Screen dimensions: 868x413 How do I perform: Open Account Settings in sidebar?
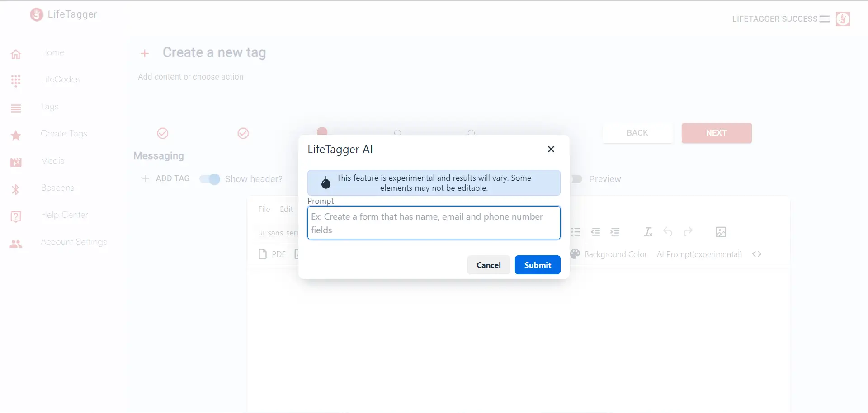point(74,242)
